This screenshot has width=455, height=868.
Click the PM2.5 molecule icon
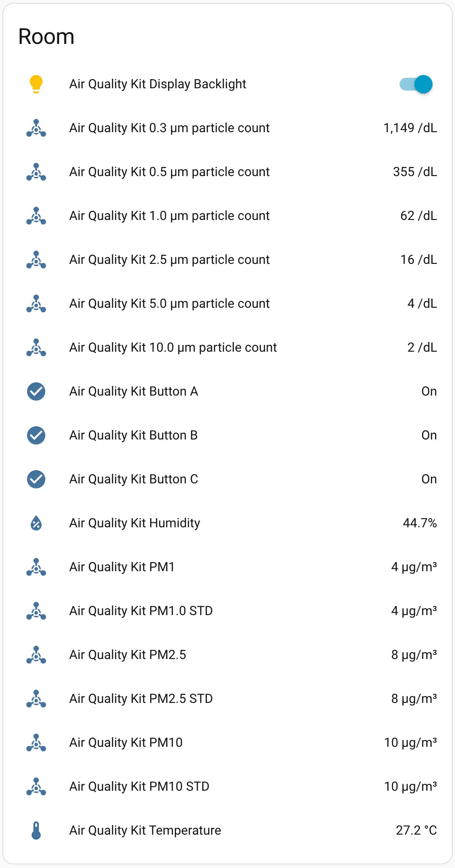pyautogui.click(x=36, y=655)
